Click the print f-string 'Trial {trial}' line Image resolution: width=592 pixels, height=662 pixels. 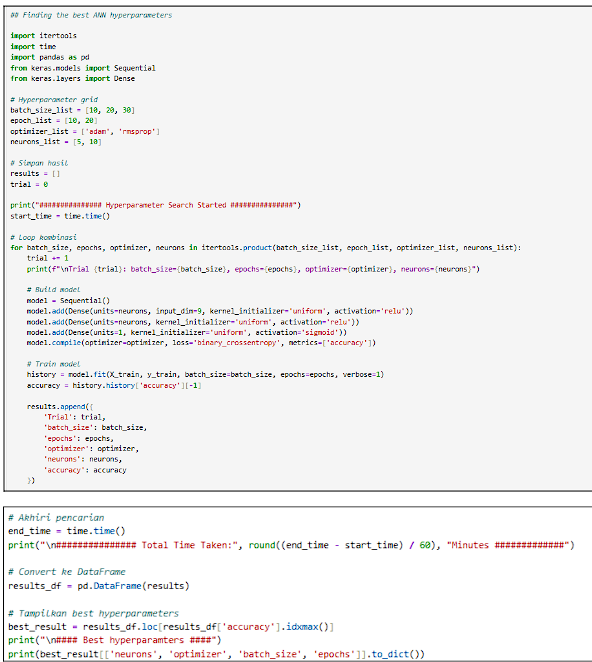click(x=253, y=269)
